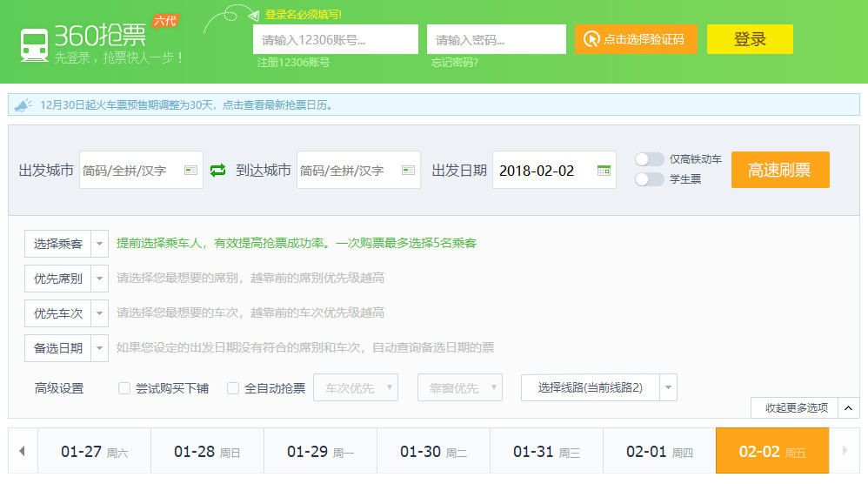Click the 360抢票 train logo icon
This screenshot has height=484, width=868.
[35, 44]
